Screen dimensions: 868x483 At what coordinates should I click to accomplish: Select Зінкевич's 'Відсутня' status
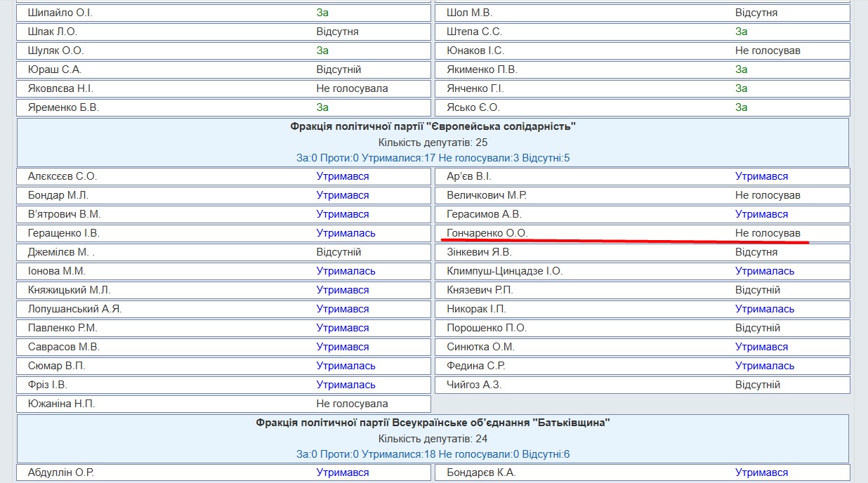756,252
